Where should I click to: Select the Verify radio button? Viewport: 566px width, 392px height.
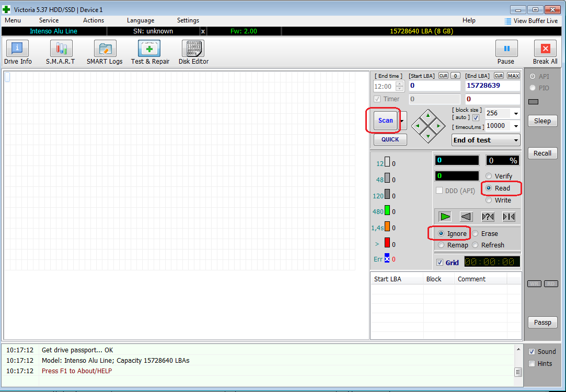[x=489, y=176]
